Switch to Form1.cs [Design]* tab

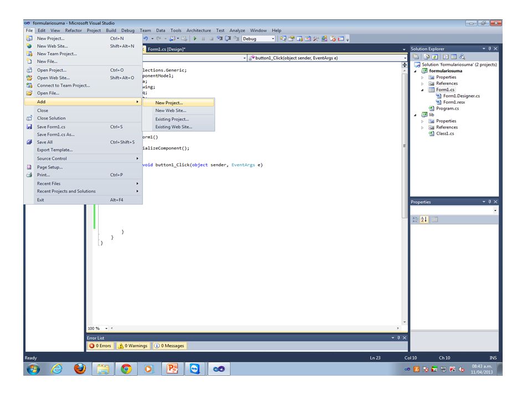(167, 49)
